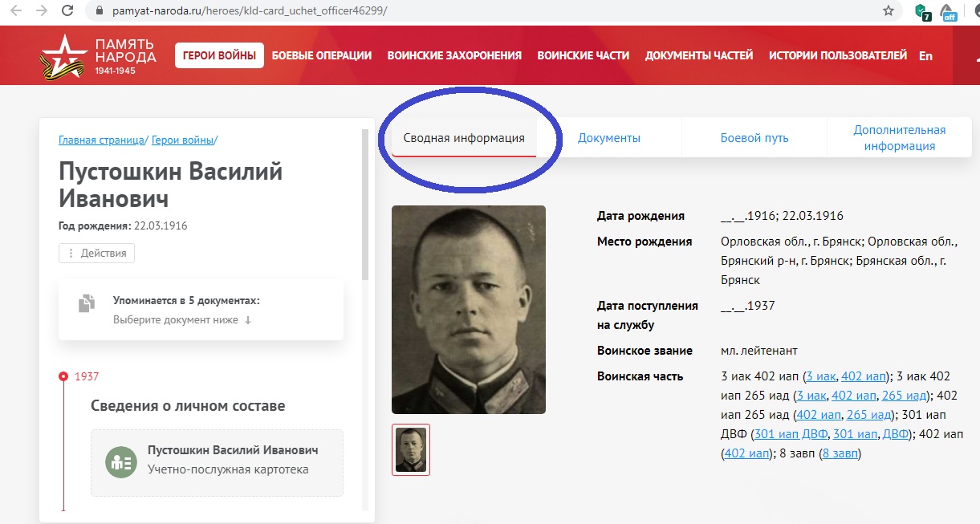Click the green personnel card icon

[x=121, y=462]
